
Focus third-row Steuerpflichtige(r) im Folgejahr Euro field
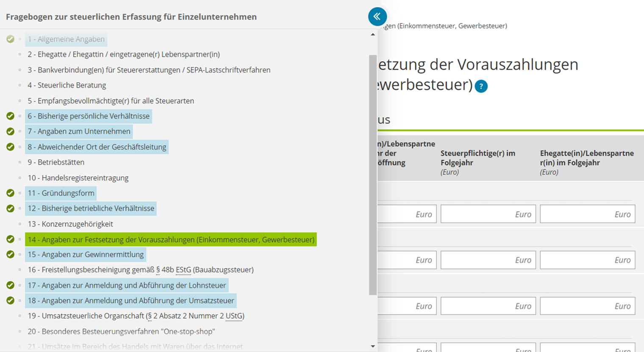pos(488,306)
